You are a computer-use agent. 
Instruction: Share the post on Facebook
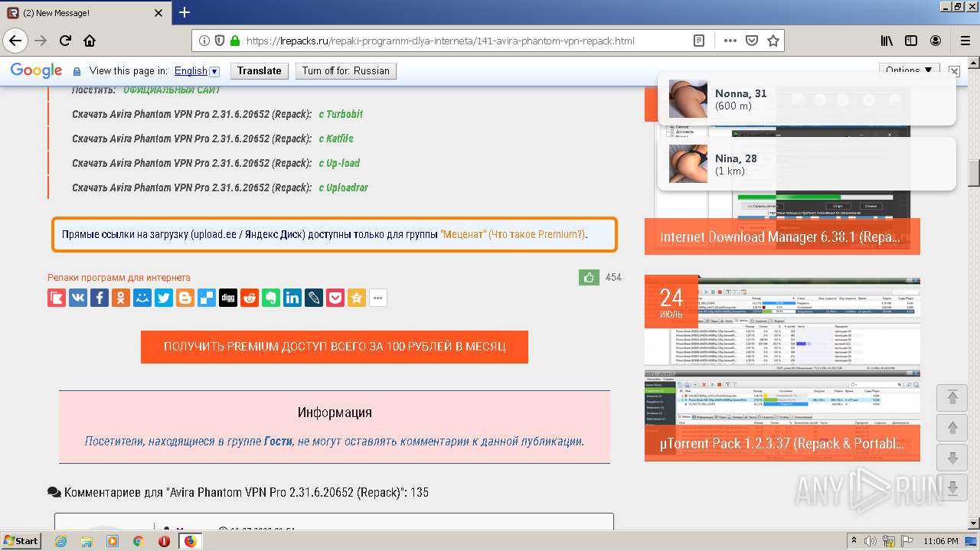tap(100, 298)
